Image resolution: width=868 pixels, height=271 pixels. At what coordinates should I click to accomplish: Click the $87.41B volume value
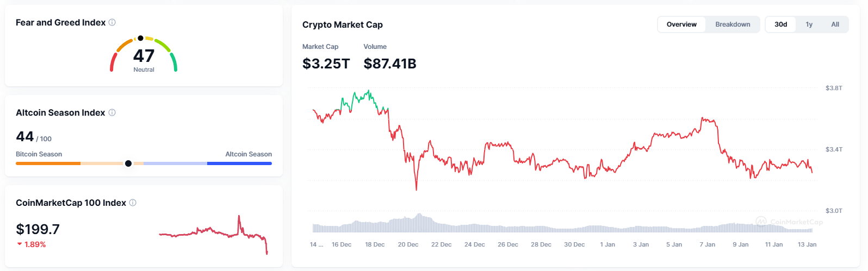click(390, 64)
